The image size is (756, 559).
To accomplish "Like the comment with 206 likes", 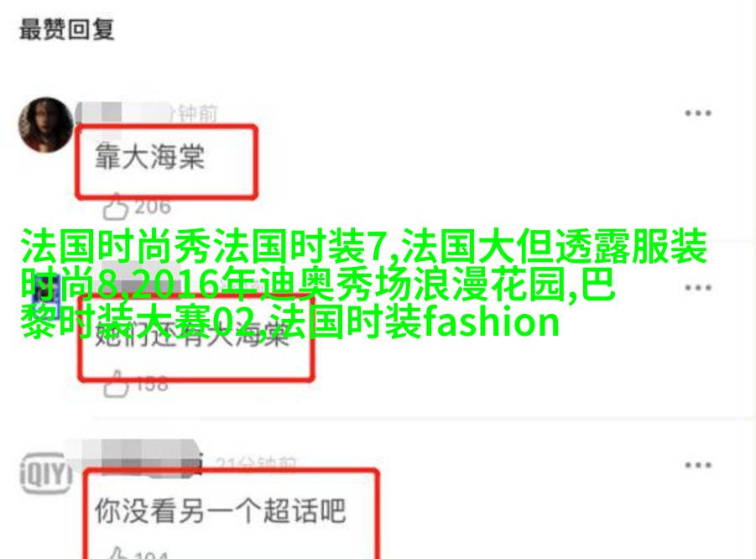I will [x=116, y=206].
